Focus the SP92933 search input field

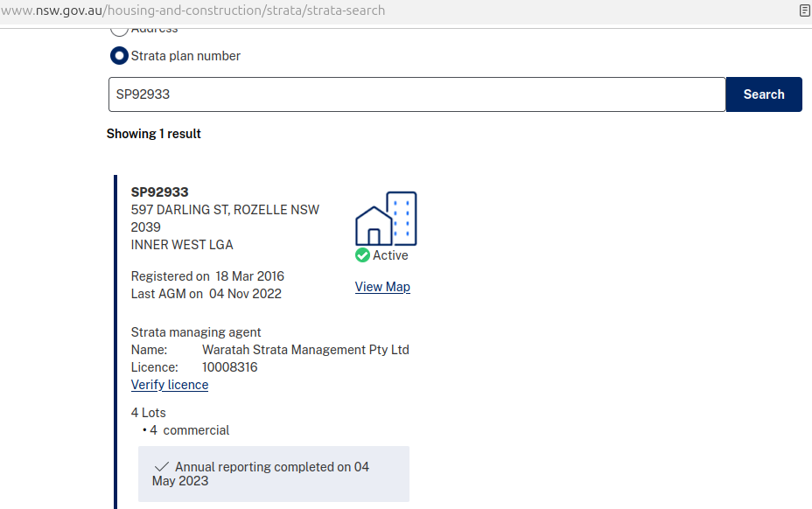pos(416,94)
